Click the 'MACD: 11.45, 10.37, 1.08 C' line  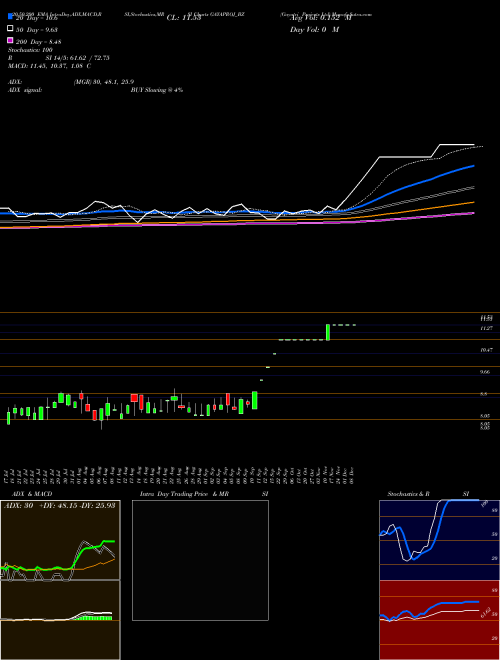(50, 66)
